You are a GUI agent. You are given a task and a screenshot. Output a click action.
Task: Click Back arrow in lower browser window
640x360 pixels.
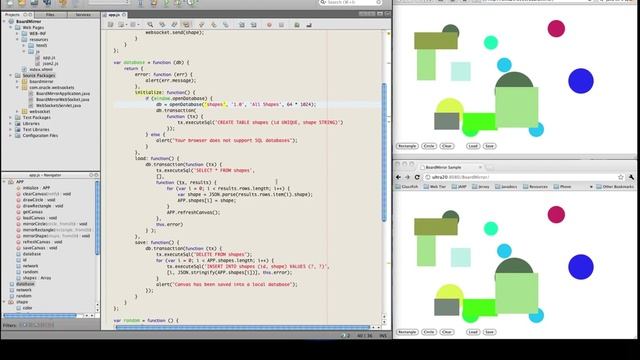(x=398, y=177)
